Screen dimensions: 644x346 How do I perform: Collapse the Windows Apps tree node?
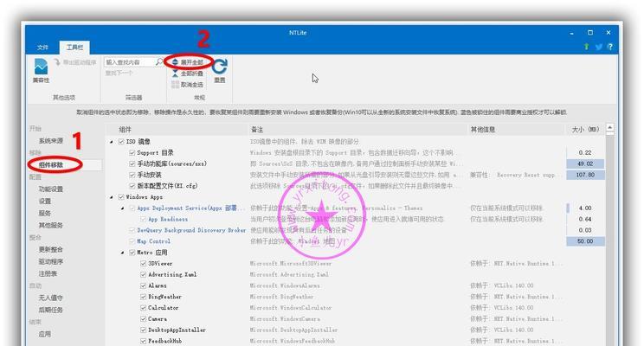[112, 197]
